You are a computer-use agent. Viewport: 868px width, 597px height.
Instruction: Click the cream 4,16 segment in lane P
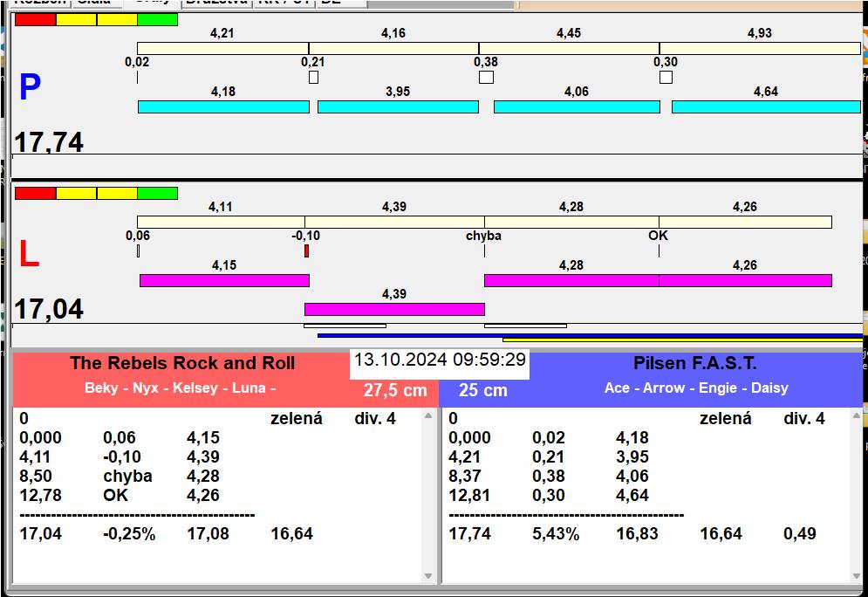[x=393, y=48]
